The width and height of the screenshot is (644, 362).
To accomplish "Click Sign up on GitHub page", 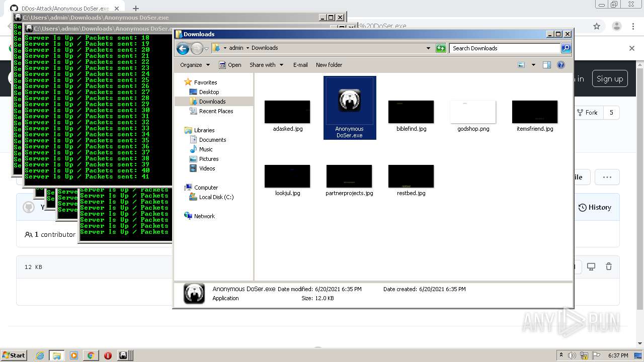I will coord(610,79).
